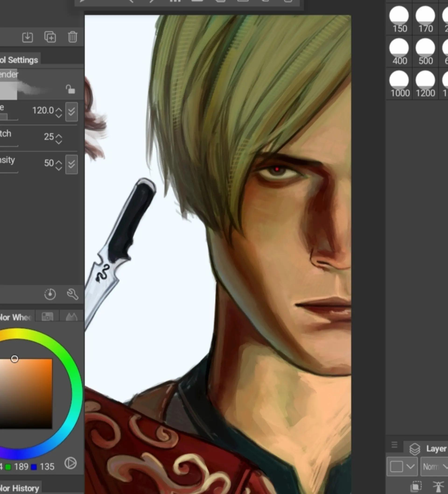This screenshot has width=448, height=494.
Task: Delete sub tool with the trash icon
Action: click(73, 37)
